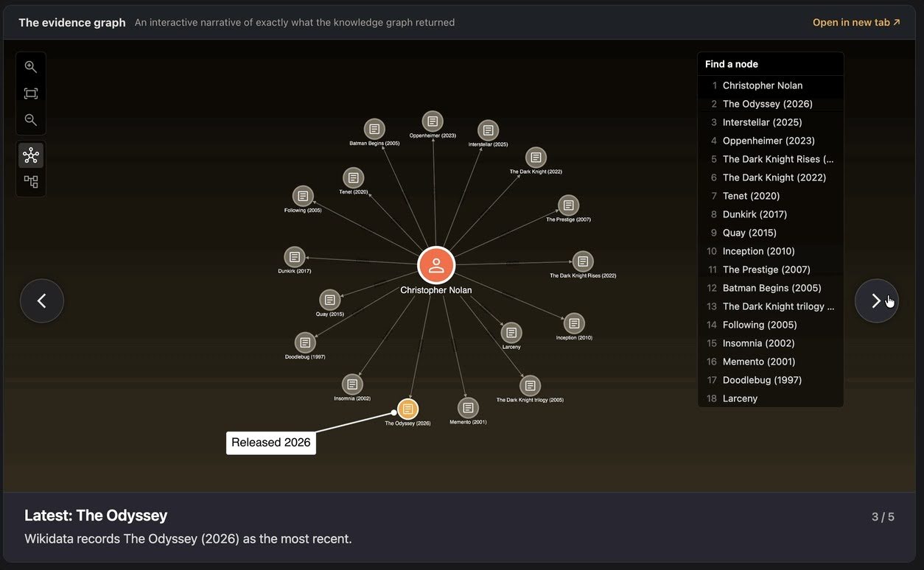
Task: Pick Memento (2001) in node list
Action: [771, 362]
